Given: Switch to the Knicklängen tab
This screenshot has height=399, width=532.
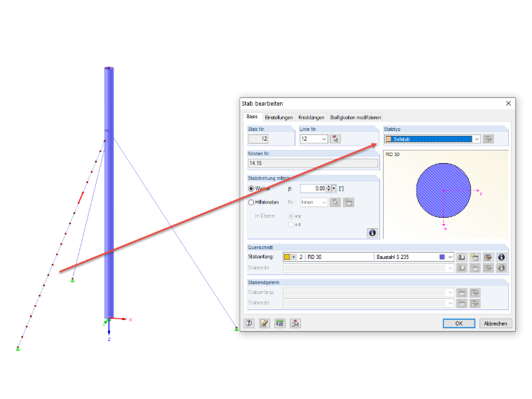Looking at the screenshot, I should (311, 118).
